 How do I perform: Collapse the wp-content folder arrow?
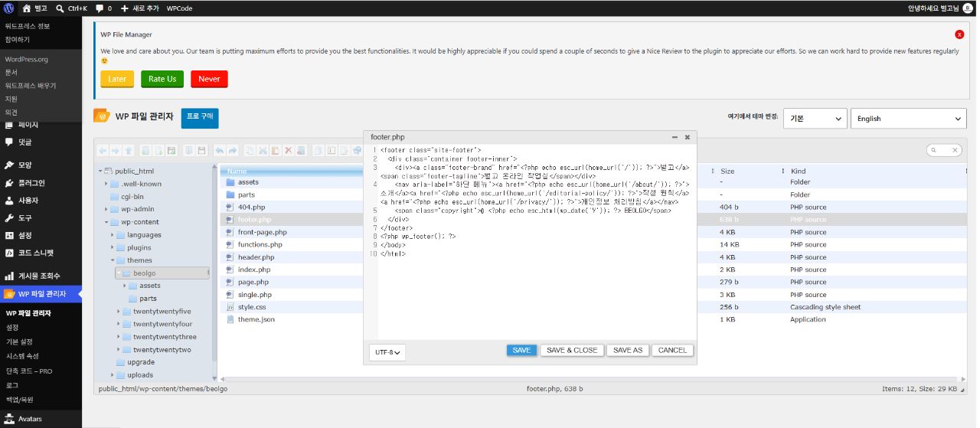click(x=106, y=222)
